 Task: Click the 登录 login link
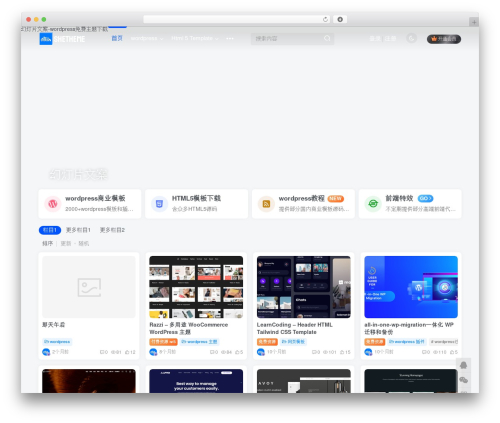click(375, 39)
